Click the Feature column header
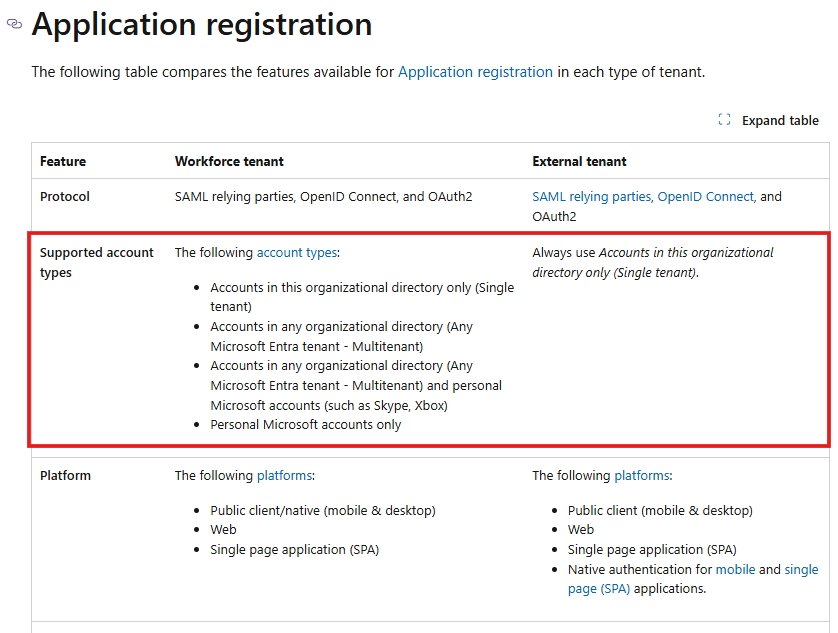The image size is (838, 633). (x=63, y=161)
